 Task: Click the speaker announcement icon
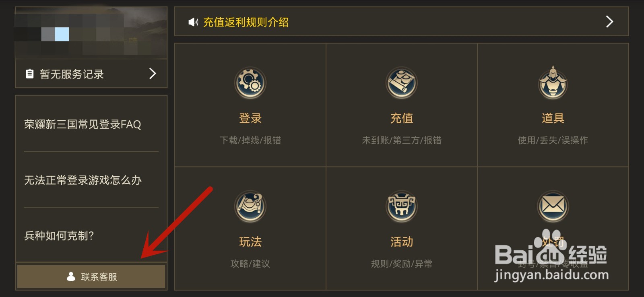193,22
